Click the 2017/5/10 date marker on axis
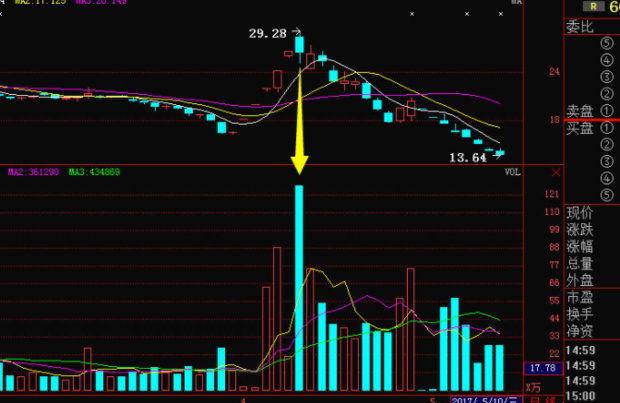 pyautogui.click(x=485, y=398)
